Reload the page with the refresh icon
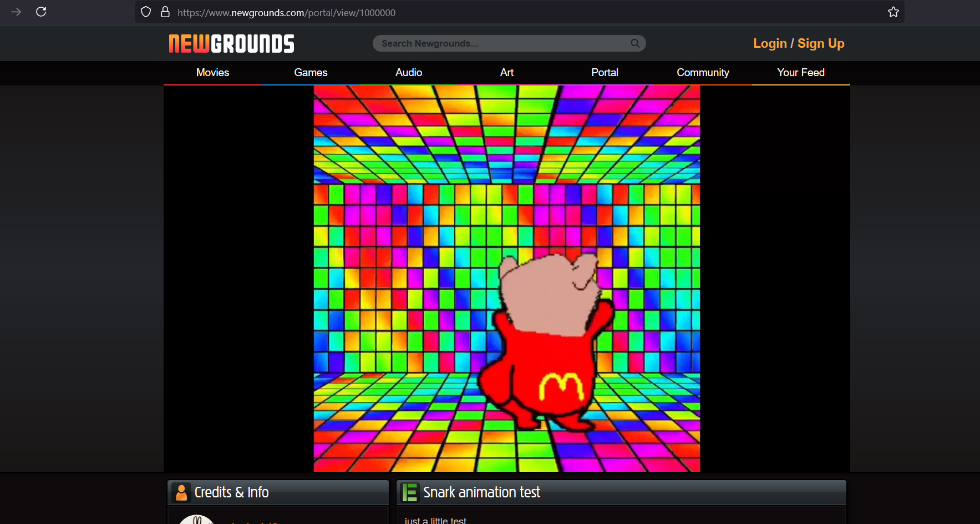The height and width of the screenshot is (524, 980). pyautogui.click(x=41, y=12)
